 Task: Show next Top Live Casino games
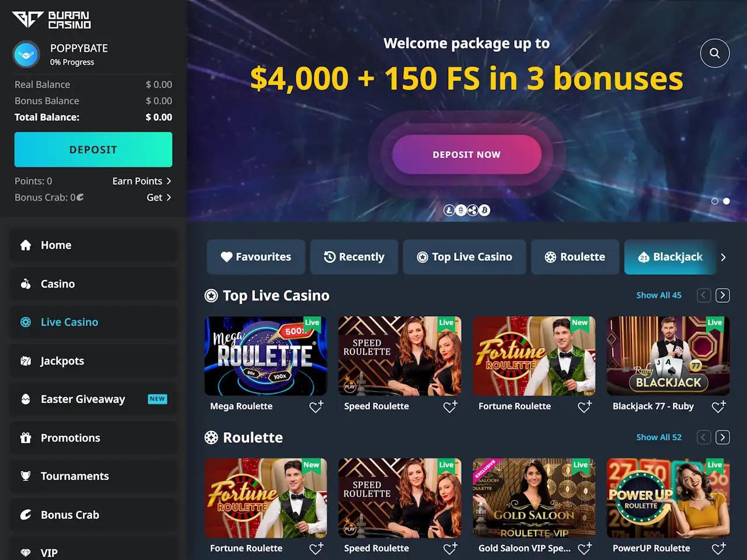[x=722, y=295]
